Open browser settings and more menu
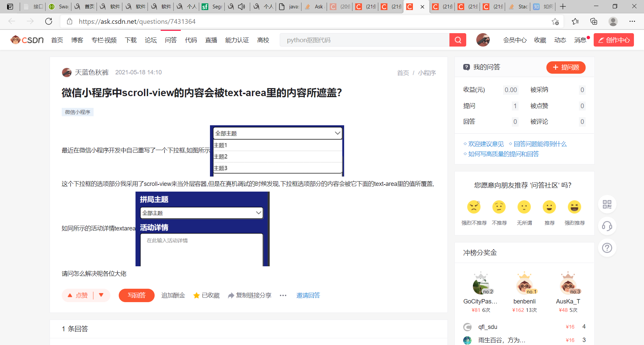The image size is (644, 345). [632, 21]
